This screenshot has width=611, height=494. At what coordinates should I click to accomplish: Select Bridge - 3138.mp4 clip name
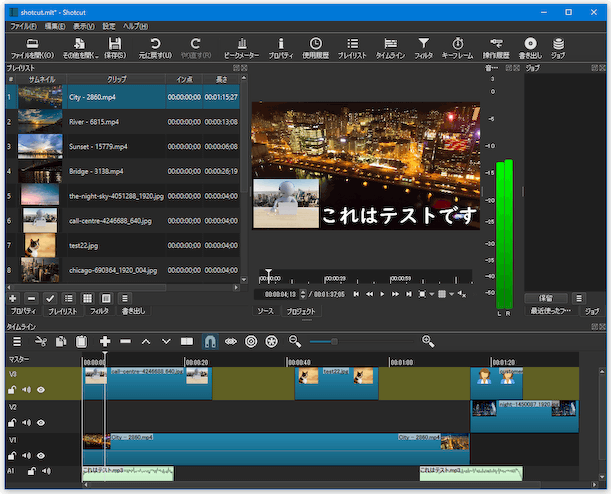pyautogui.click(x=96, y=171)
